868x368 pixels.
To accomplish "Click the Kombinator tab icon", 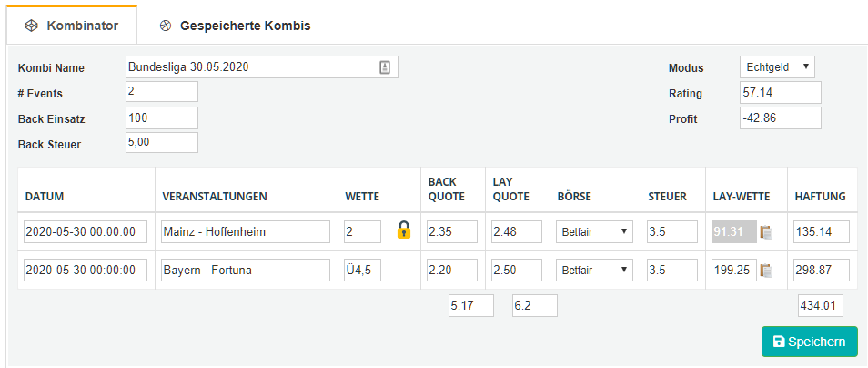I will click(31, 26).
